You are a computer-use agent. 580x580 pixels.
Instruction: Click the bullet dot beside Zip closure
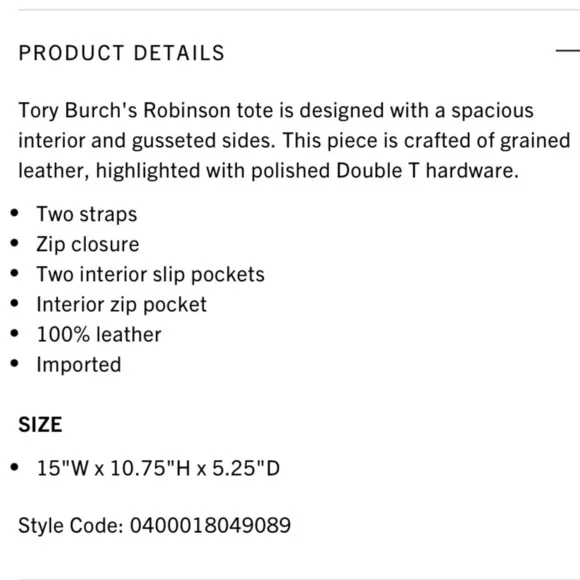15,243
